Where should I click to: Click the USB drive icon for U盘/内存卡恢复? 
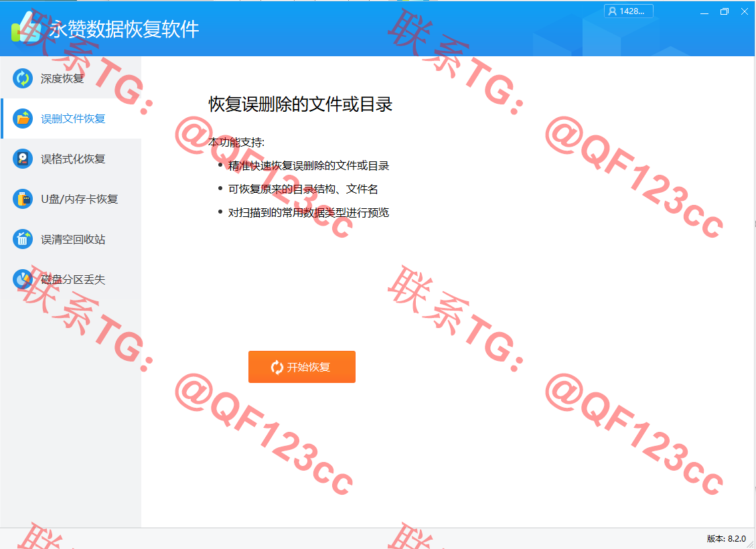coord(23,199)
